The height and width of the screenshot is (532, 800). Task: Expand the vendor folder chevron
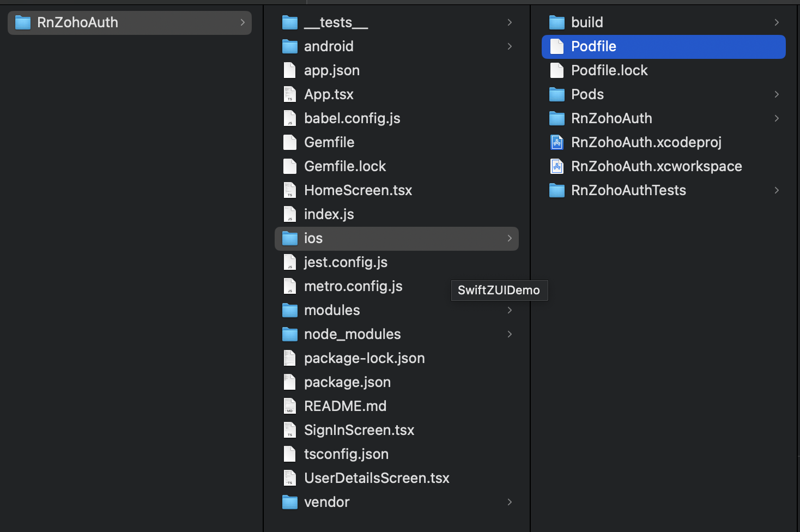pos(510,502)
